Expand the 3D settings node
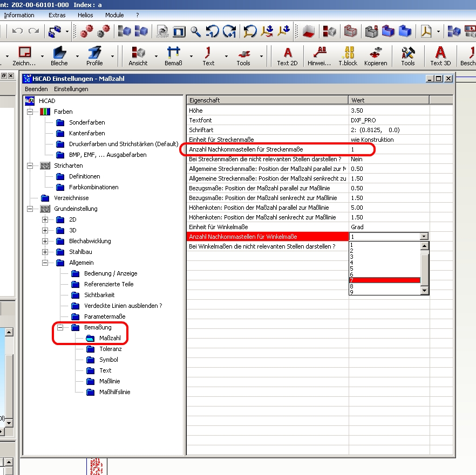This screenshot has width=476, height=475. pyautogui.click(x=45, y=230)
